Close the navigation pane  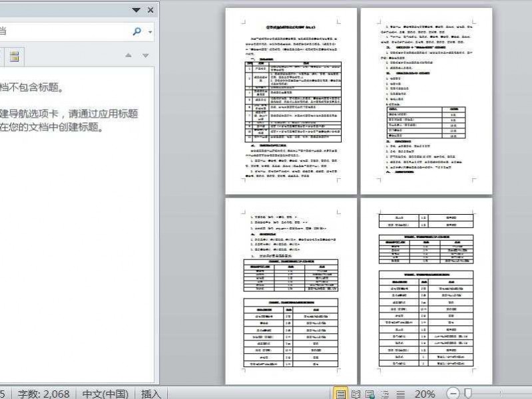(150, 10)
